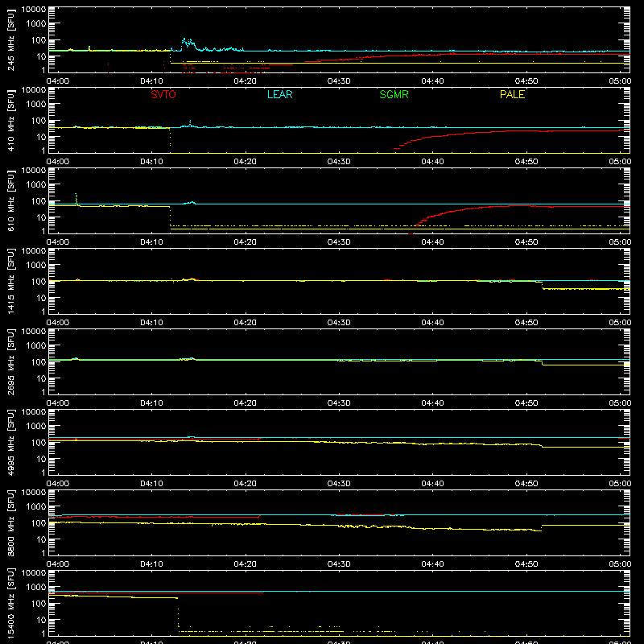
Task: Select the 8800 MHz [SFU] axis title
Action: [x=10, y=522]
